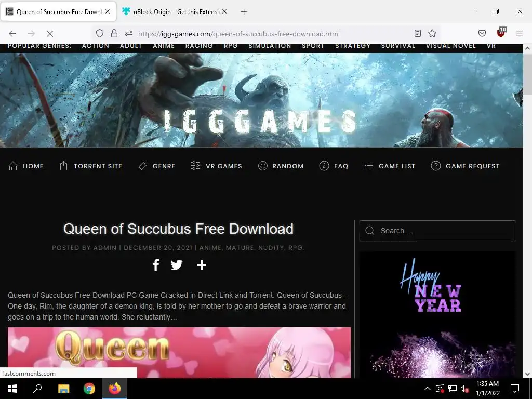The height and width of the screenshot is (399, 532).
Task: Toggle reader view icon
Action: pyautogui.click(x=418, y=33)
